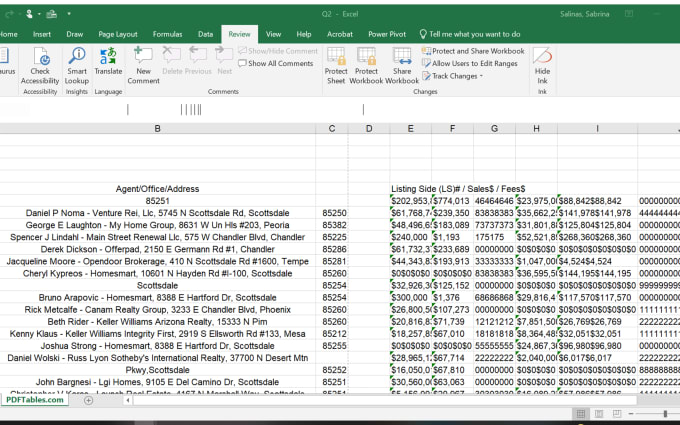Open the Page Layout tab
Viewport: 680px width, 425px height.
pos(118,34)
